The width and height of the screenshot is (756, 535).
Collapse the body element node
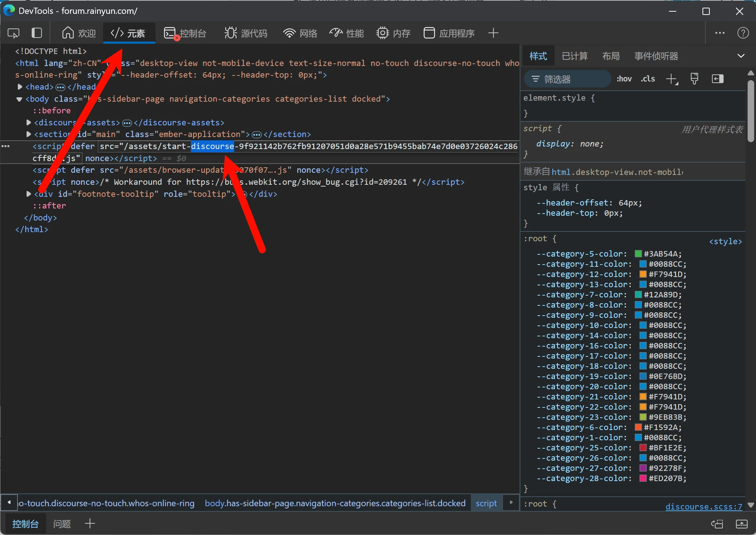pyautogui.click(x=19, y=99)
